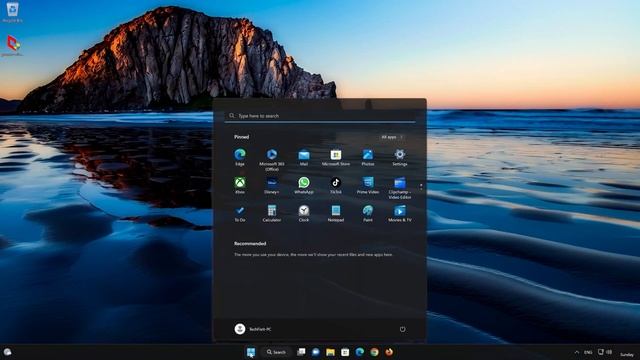Launch Microsoft 365 (Office) pinned app
Viewport: 640px width, 360px height.
tap(272, 160)
